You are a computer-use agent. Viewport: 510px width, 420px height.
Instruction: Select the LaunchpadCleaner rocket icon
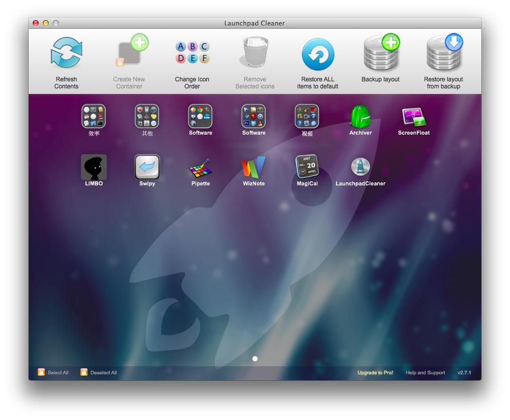click(361, 167)
